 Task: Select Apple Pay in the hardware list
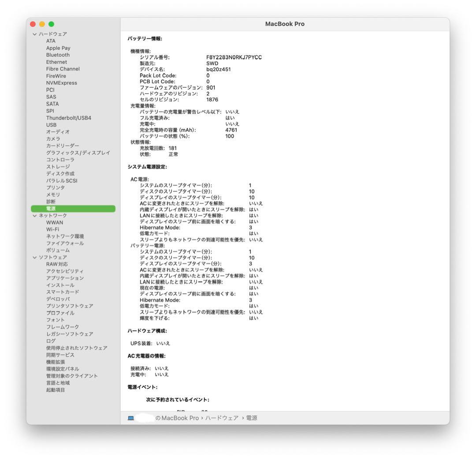coord(58,48)
